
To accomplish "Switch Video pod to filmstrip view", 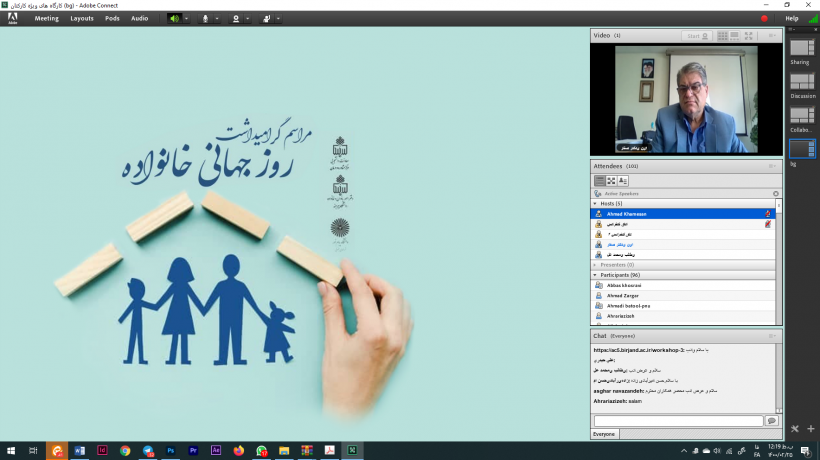I will pyautogui.click(x=734, y=36).
